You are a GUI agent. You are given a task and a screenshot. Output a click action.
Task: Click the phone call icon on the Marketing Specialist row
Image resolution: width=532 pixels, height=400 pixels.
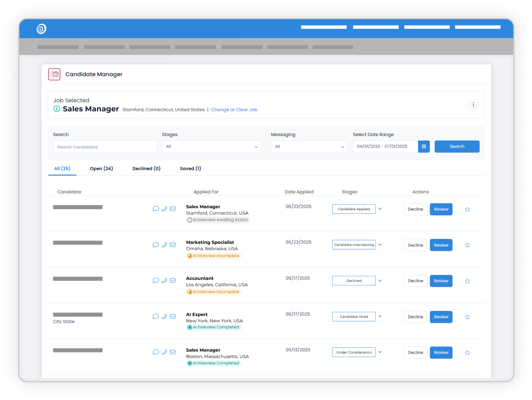164,245
